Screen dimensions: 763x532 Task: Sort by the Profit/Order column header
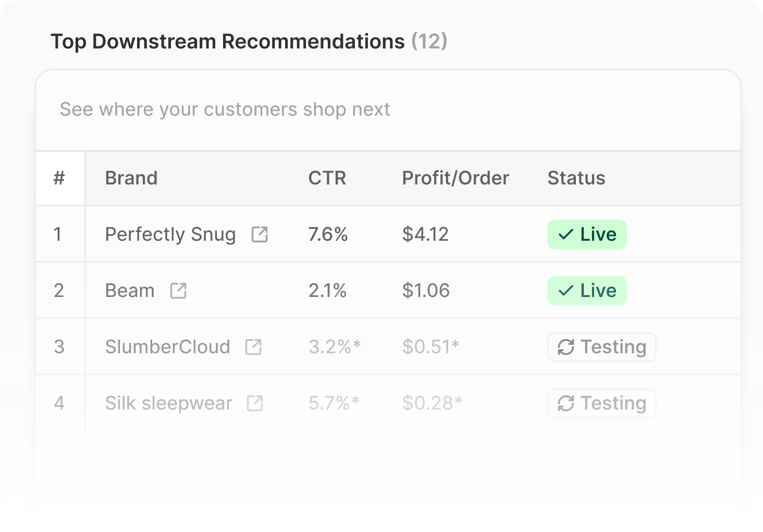point(455,178)
